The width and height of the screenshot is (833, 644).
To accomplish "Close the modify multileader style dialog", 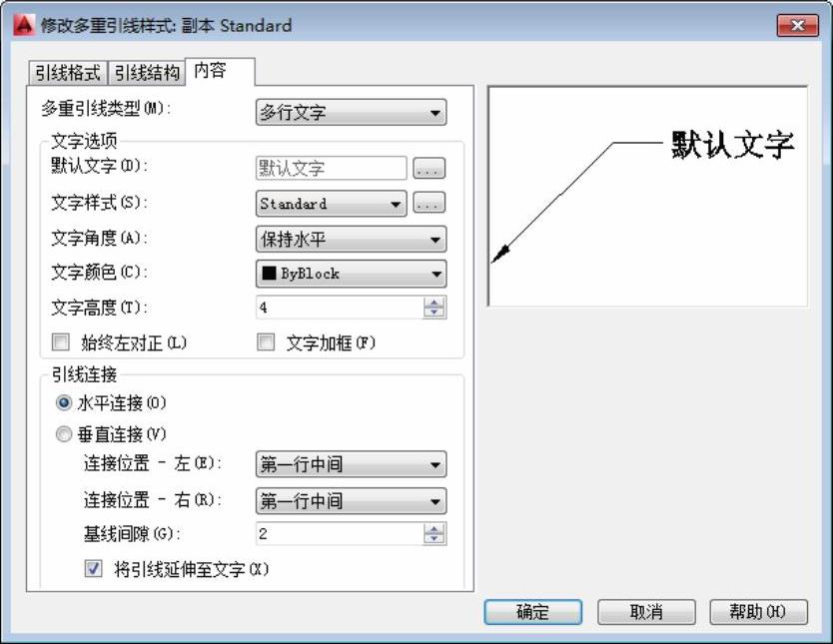I will [797, 26].
